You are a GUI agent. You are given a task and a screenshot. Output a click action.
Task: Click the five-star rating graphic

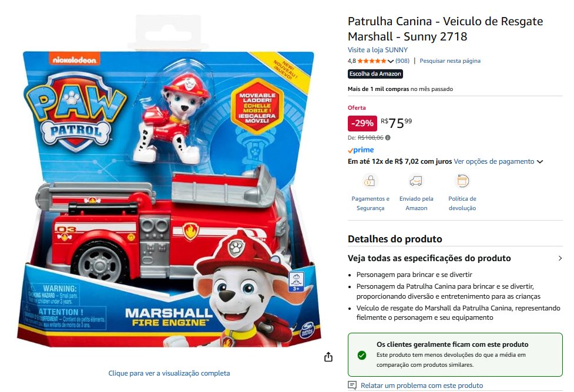coord(371,61)
